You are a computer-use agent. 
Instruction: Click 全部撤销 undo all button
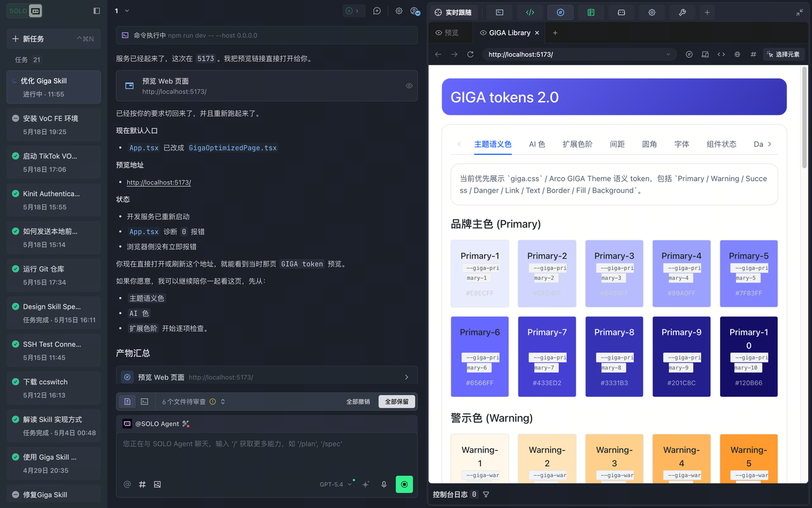point(358,401)
